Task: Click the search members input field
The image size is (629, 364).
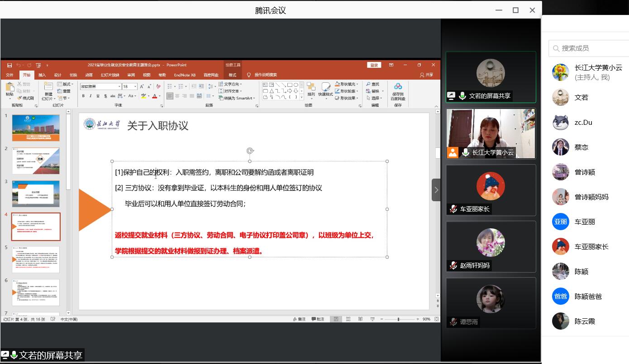Action: [x=588, y=48]
